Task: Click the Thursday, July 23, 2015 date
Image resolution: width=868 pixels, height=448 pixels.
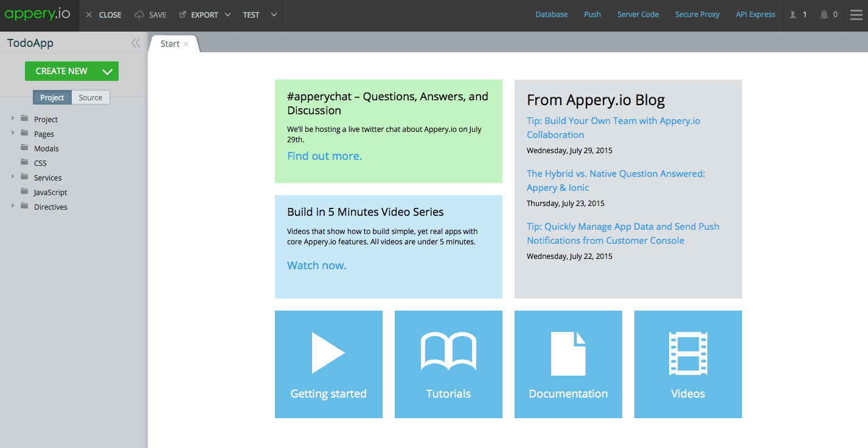Action: (566, 203)
